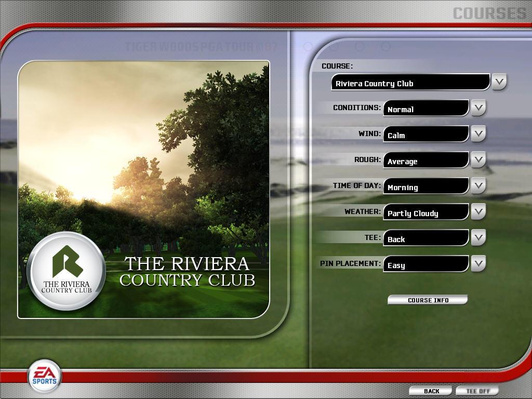Click the Tee label
The height and width of the screenshot is (399, 532).
[x=373, y=237]
